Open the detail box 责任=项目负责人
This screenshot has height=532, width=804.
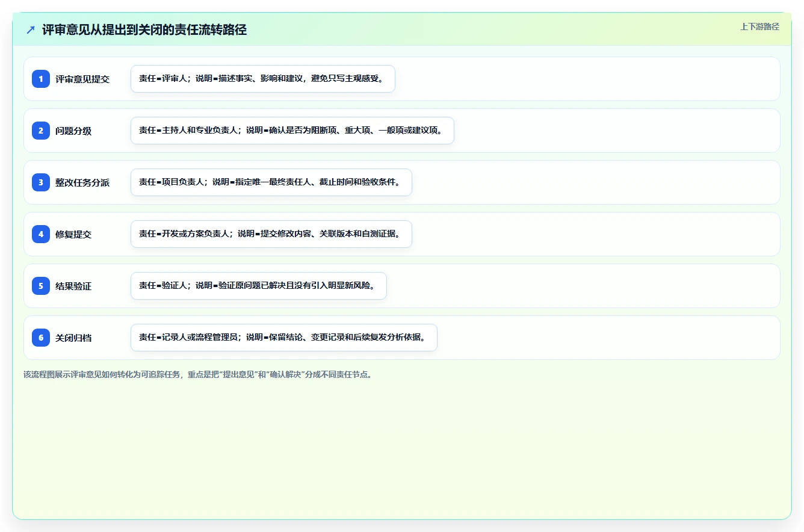[271, 182]
